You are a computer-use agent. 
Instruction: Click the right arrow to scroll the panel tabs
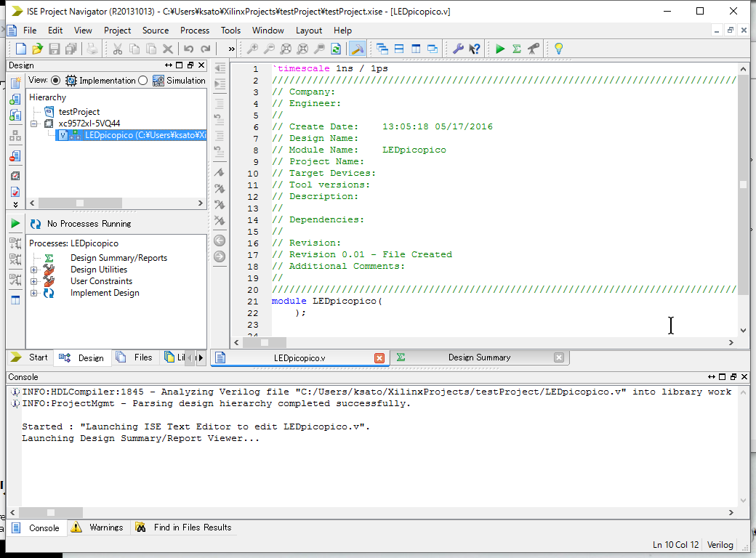click(201, 357)
